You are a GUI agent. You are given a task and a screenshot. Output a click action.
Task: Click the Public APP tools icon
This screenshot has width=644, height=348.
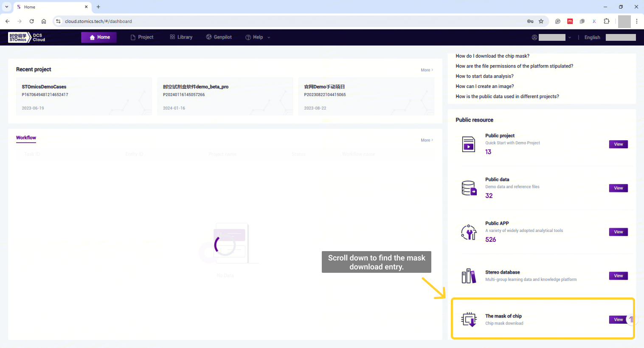(x=469, y=232)
